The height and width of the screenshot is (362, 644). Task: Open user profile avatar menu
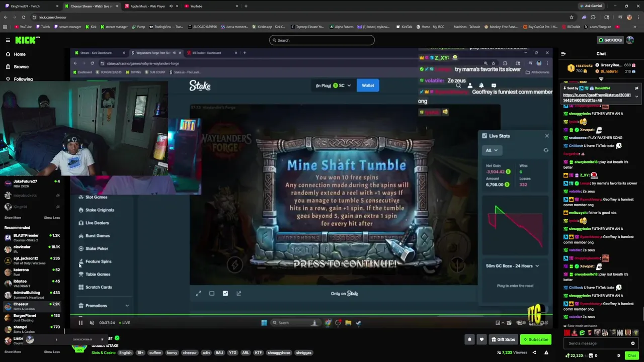point(630,40)
